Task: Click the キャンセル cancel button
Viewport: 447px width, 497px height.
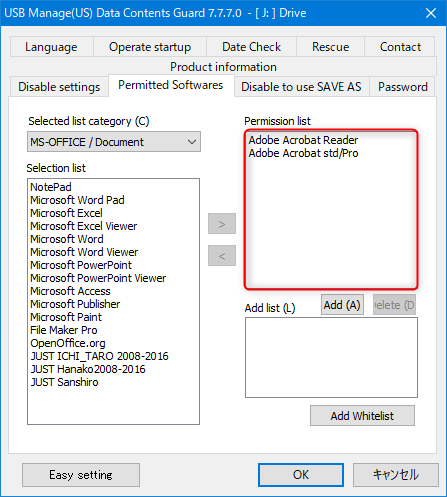Action: pos(396,475)
